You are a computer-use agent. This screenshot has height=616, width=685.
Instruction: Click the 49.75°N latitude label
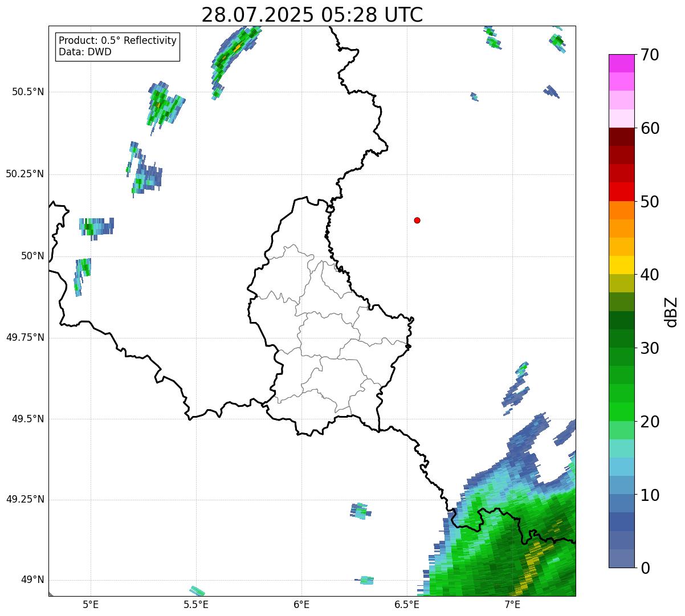(25, 337)
